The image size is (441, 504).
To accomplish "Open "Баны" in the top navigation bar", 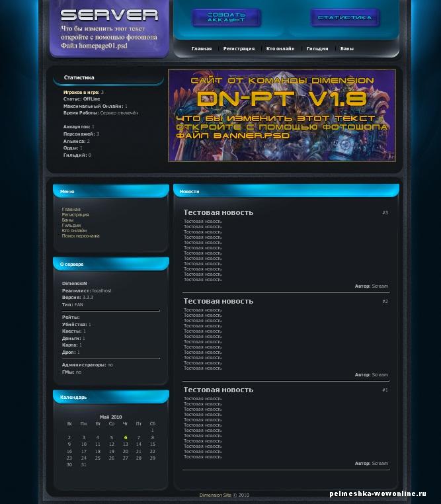I will [347, 49].
